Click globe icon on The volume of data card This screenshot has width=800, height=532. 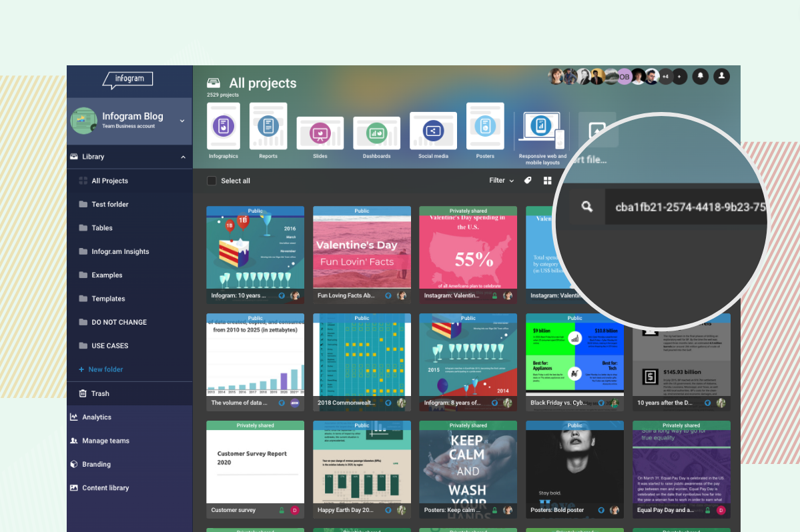coord(282,403)
